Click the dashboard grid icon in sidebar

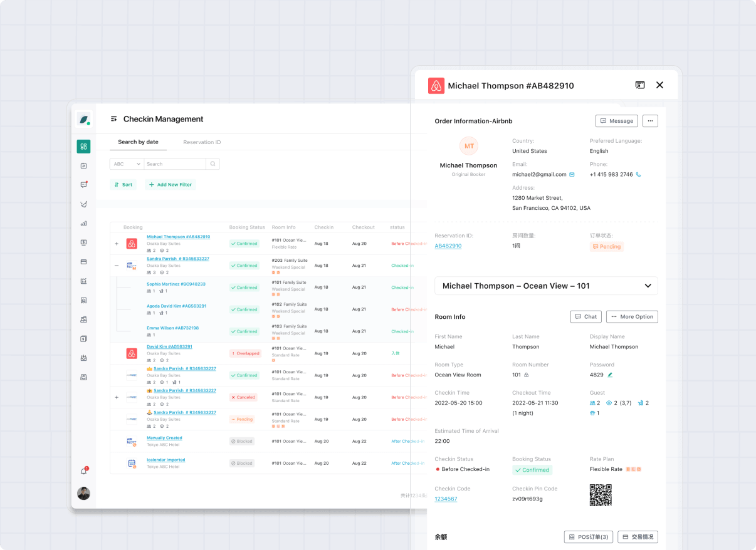point(83,147)
